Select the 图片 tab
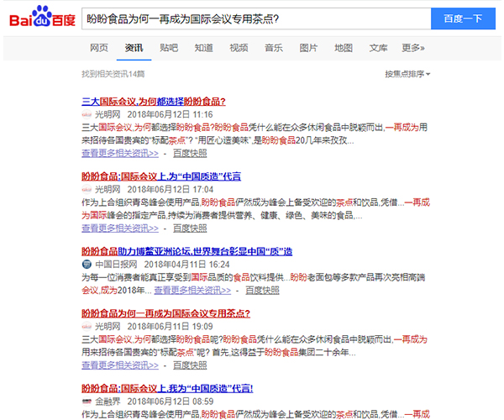This screenshot has width=504, height=420. (x=308, y=48)
